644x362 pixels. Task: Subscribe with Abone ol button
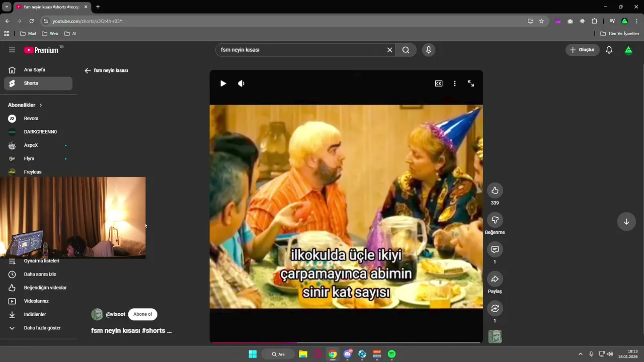142,314
